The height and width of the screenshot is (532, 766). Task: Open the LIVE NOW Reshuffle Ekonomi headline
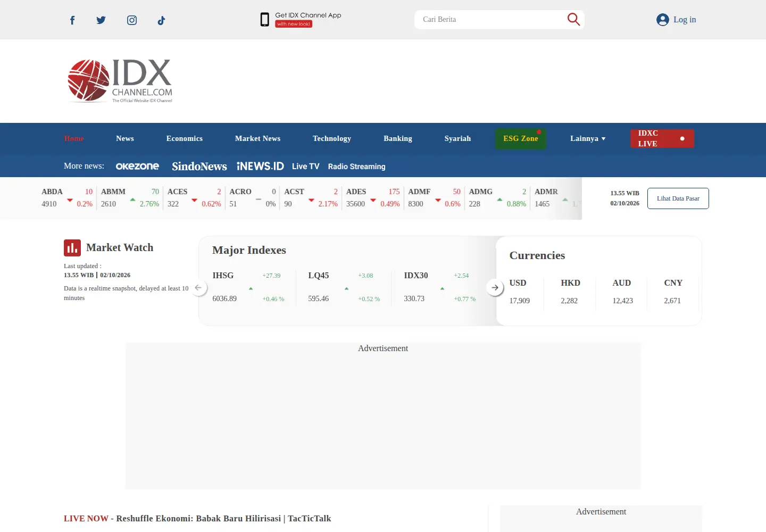coord(197,519)
